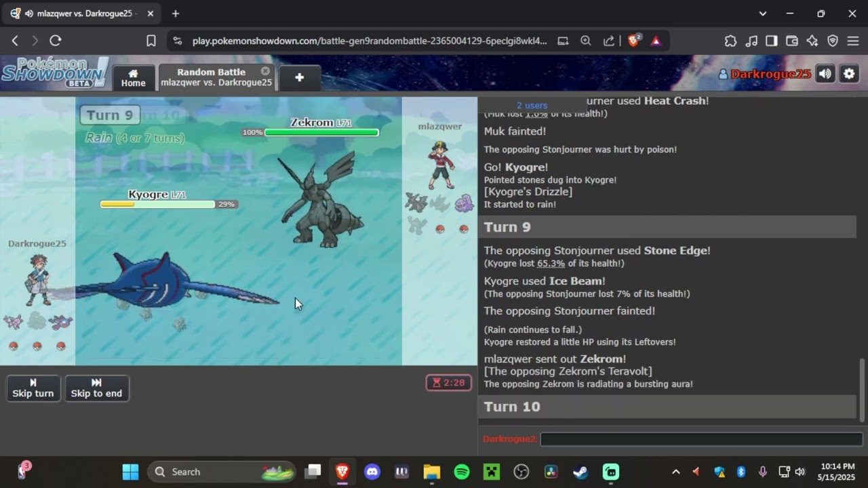Toggle the browser sidebar panel
Screen dimensions: 868x488
pyautogui.click(x=771, y=41)
